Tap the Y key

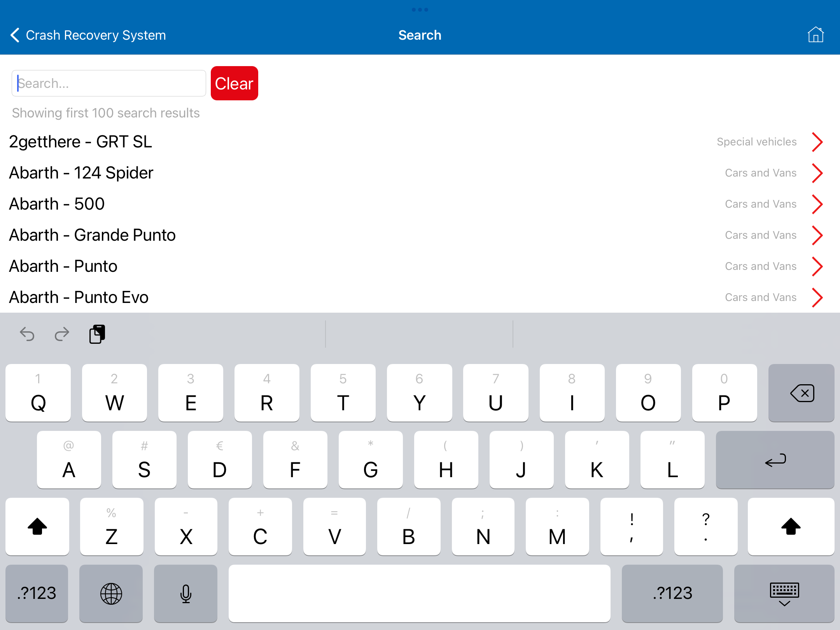click(x=419, y=393)
